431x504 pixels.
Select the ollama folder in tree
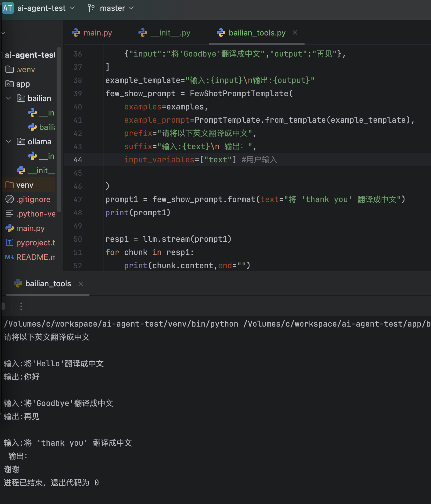click(39, 142)
